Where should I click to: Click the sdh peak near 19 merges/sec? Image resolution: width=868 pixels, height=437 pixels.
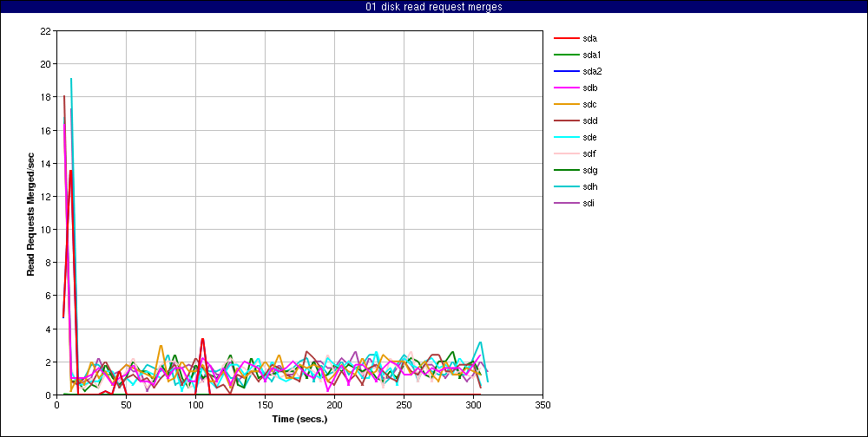[x=71, y=79]
